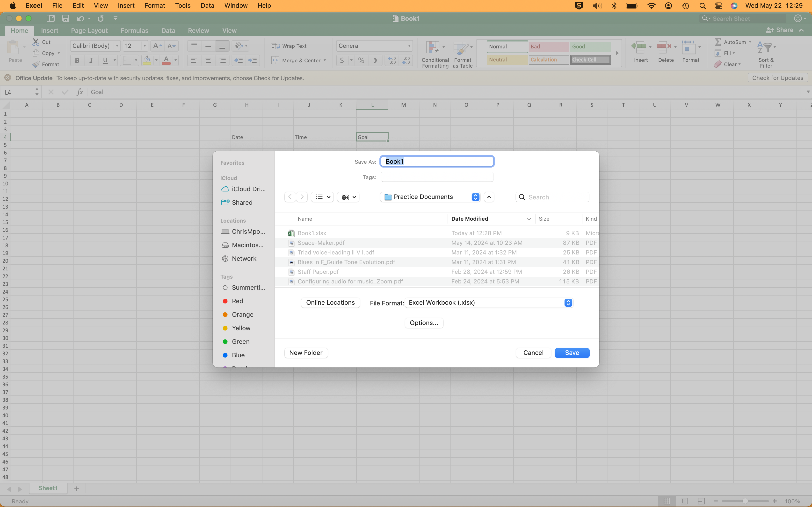This screenshot has height=507, width=812.
Task: Click the New Folder button
Action: pyautogui.click(x=306, y=353)
